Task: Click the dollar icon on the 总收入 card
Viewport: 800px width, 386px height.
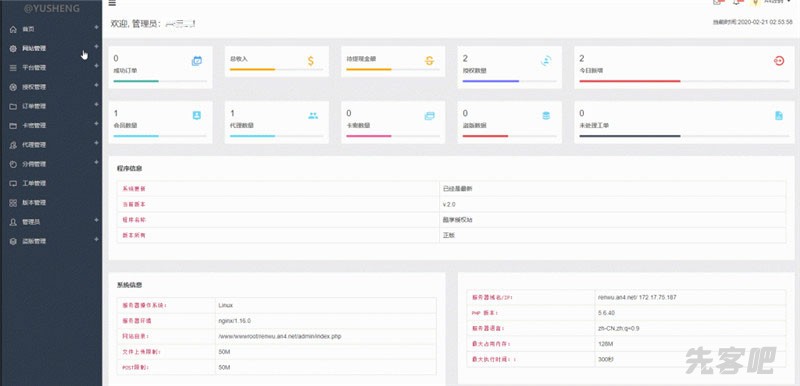Action: 311,61
